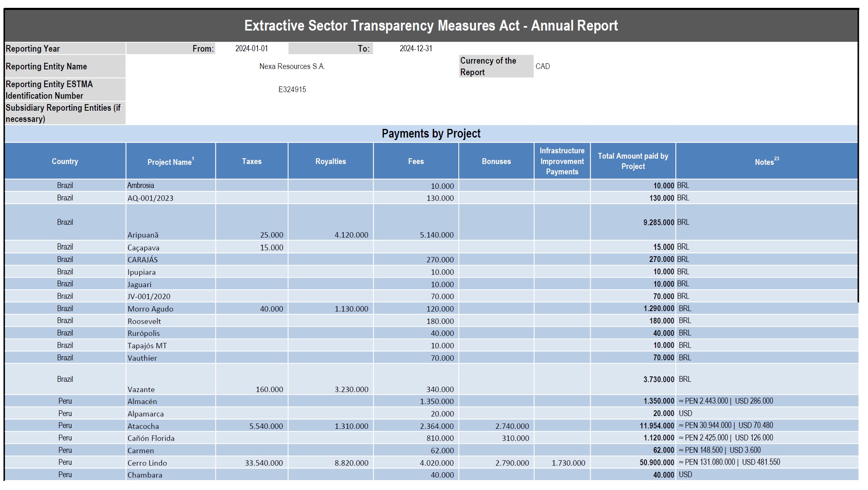Click the To date 2024-12-31 field
The width and height of the screenshot is (868, 490).
(415, 48)
